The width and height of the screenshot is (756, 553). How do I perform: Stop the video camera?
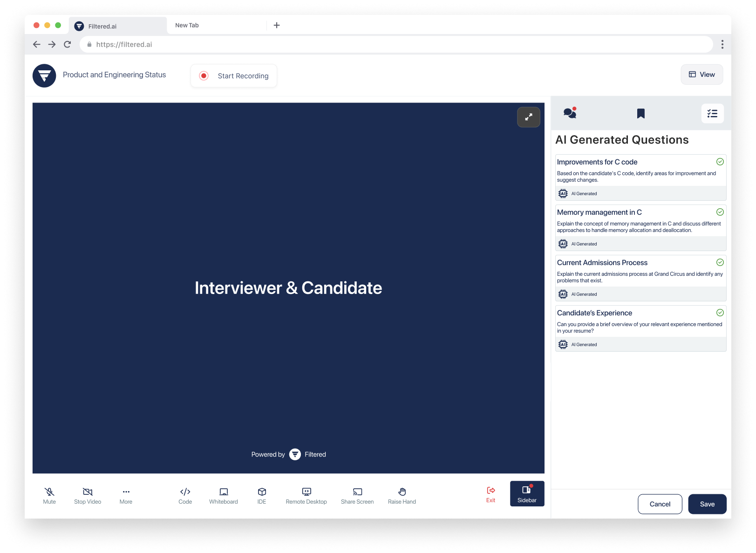coord(88,495)
